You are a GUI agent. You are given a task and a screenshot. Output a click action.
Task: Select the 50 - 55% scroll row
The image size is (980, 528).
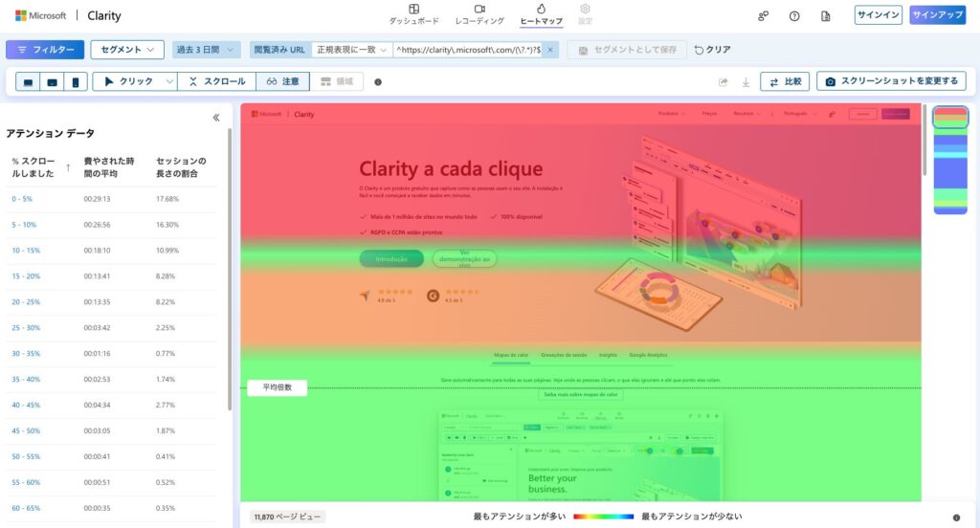[111, 457]
